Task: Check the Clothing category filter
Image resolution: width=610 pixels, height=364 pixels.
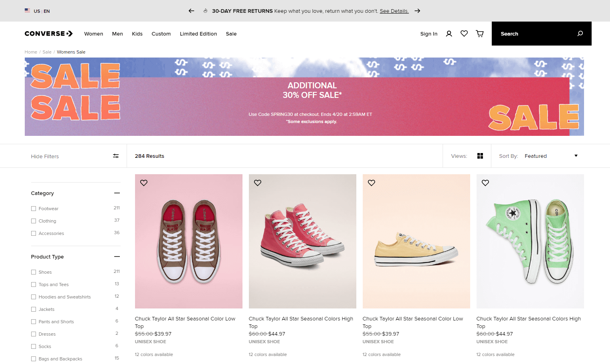Action: [34, 221]
